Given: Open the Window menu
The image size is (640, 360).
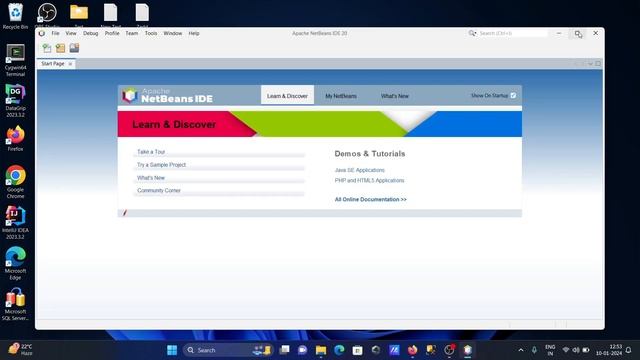Looking at the screenshot, I should (173, 33).
